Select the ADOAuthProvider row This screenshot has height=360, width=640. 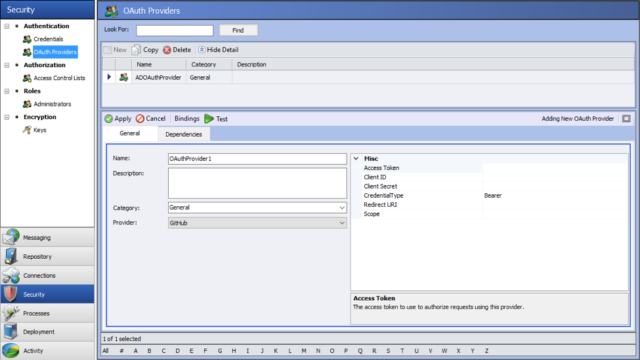coord(368,77)
